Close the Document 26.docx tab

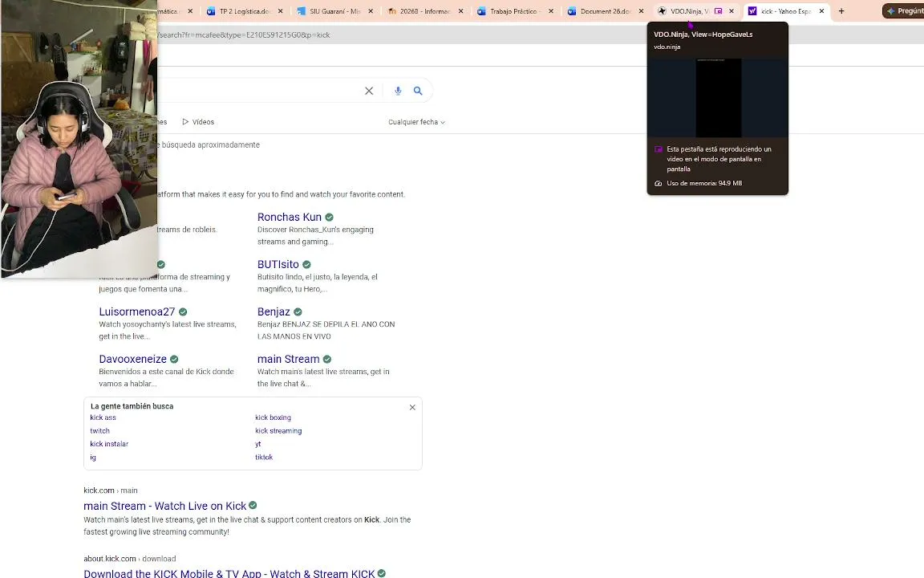pyautogui.click(x=641, y=11)
